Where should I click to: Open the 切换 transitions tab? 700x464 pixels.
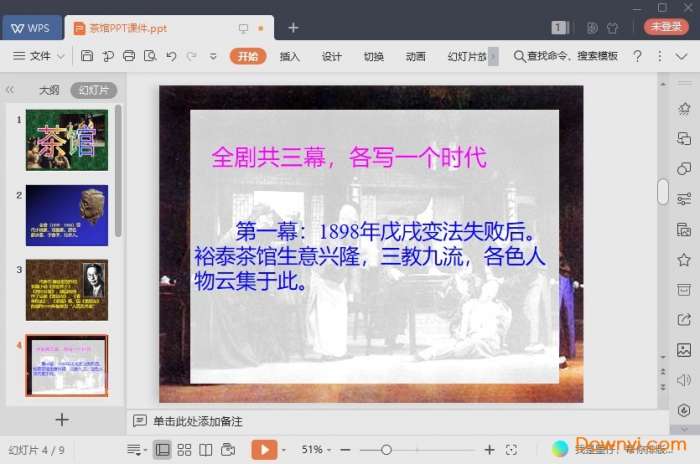[x=373, y=56]
